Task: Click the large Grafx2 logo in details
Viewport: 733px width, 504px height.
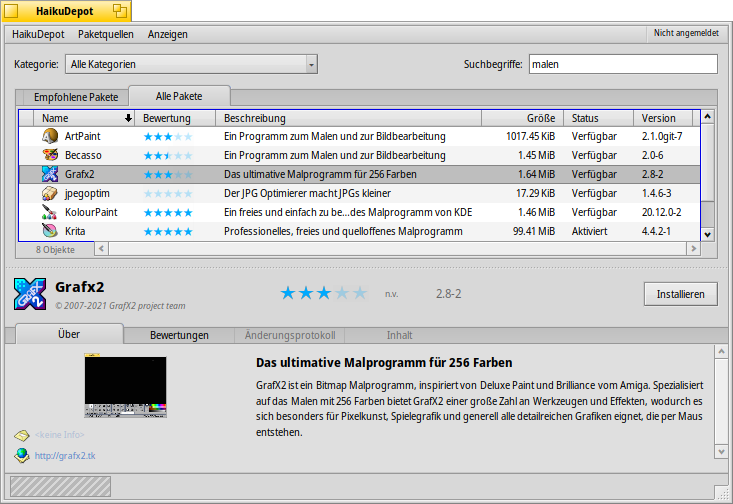Action: (x=30, y=294)
